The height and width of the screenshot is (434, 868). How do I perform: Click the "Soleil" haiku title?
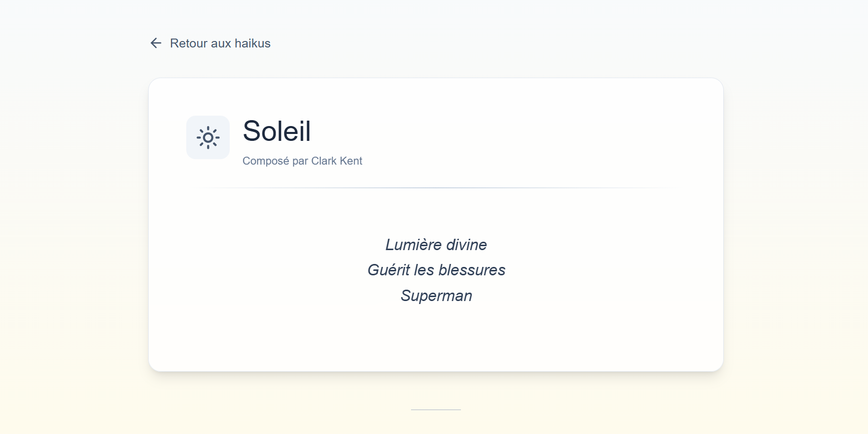pyautogui.click(x=277, y=131)
